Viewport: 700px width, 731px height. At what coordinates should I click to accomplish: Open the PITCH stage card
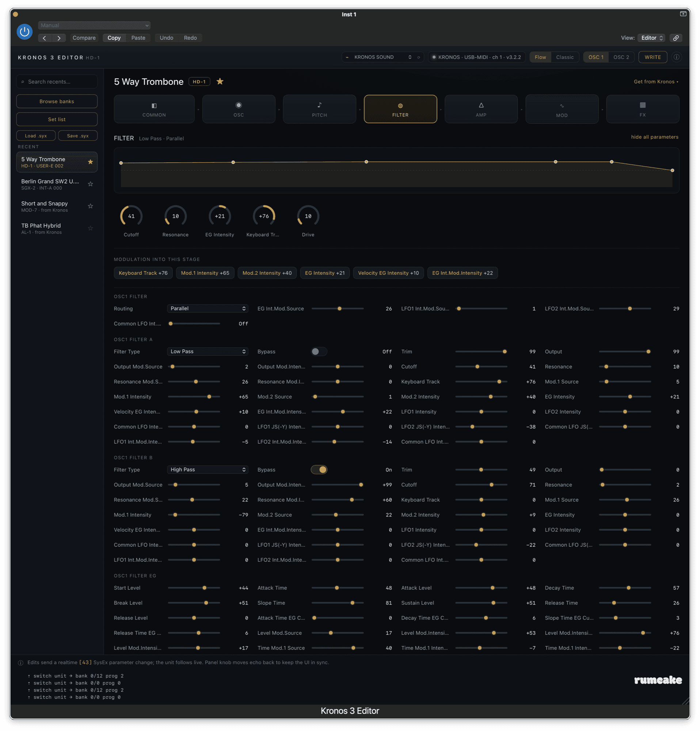pyautogui.click(x=319, y=109)
